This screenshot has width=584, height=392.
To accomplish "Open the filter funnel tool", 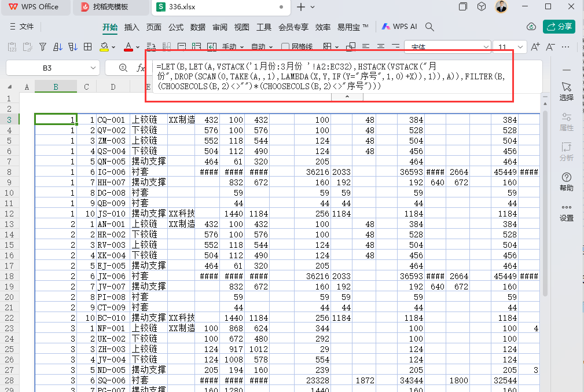I will 43,47.
